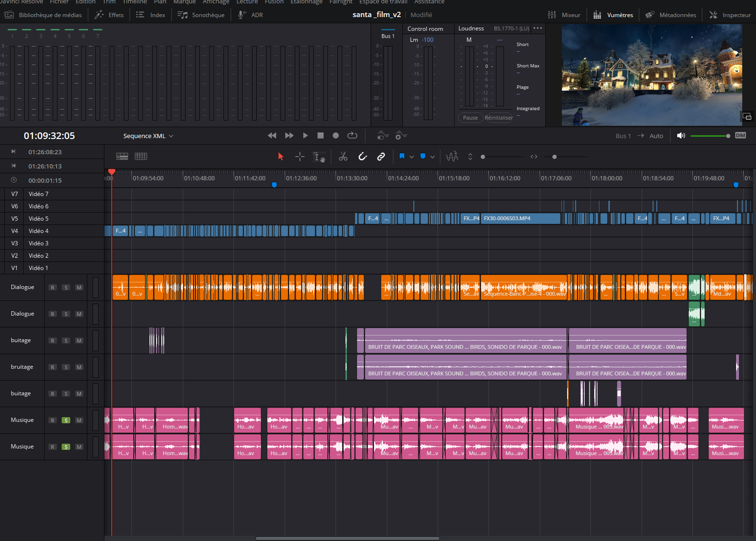This screenshot has height=541, width=756.
Task: Click the stop playback button
Action: (x=320, y=136)
